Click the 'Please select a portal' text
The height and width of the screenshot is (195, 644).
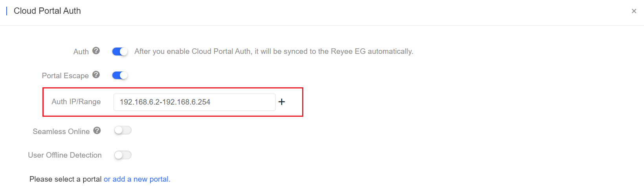(x=66, y=179)
